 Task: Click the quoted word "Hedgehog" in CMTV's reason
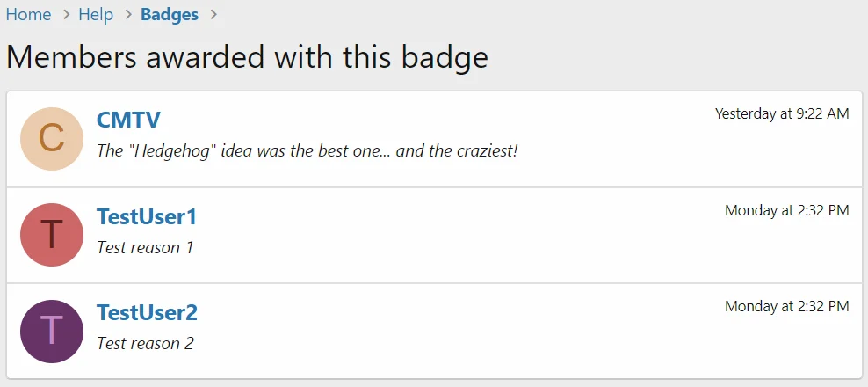172,151
